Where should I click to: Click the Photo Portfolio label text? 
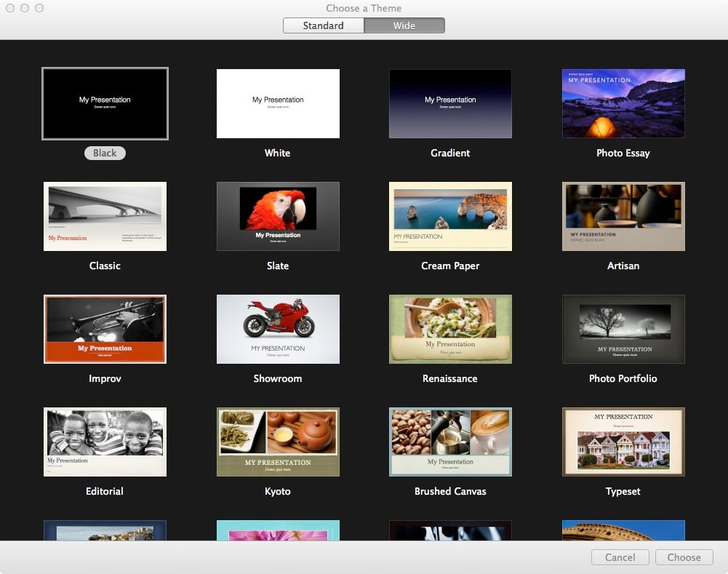(x=623, y=379)
